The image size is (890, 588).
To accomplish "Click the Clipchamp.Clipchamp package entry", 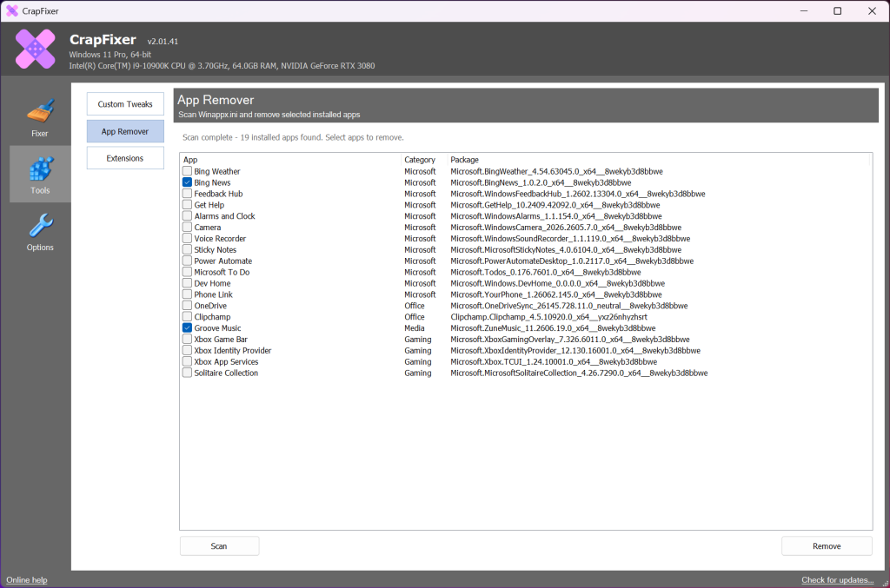I will point(548,317).
